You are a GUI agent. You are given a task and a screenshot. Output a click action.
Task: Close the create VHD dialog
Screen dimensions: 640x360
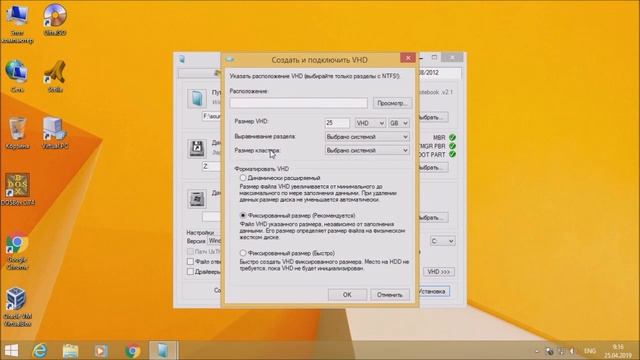pos(408,58)
